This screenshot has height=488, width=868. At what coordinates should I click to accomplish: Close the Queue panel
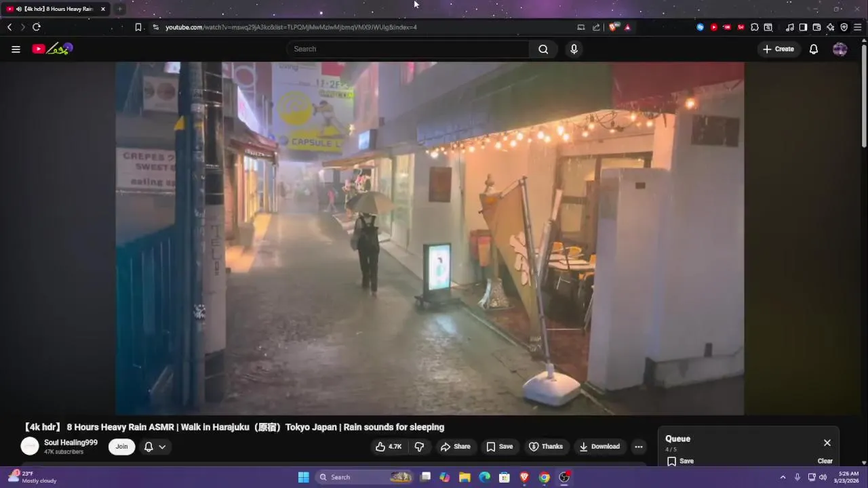coord(827,443)
